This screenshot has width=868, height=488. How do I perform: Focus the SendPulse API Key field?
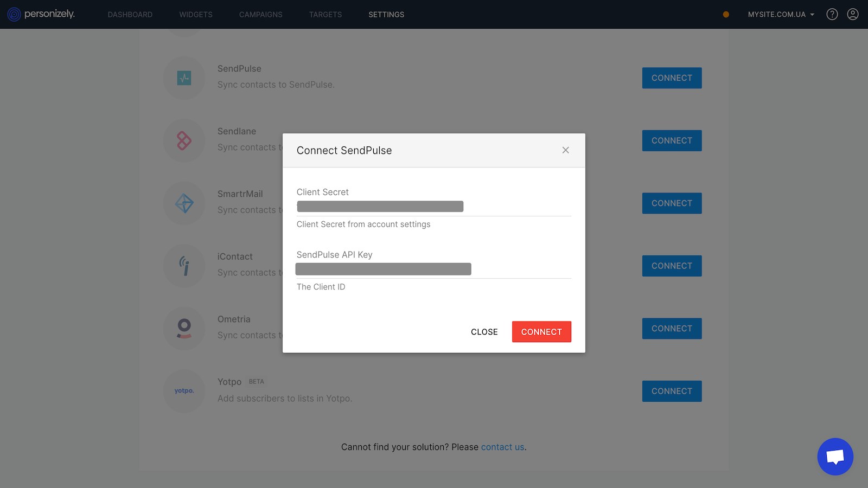click(433, 269)
